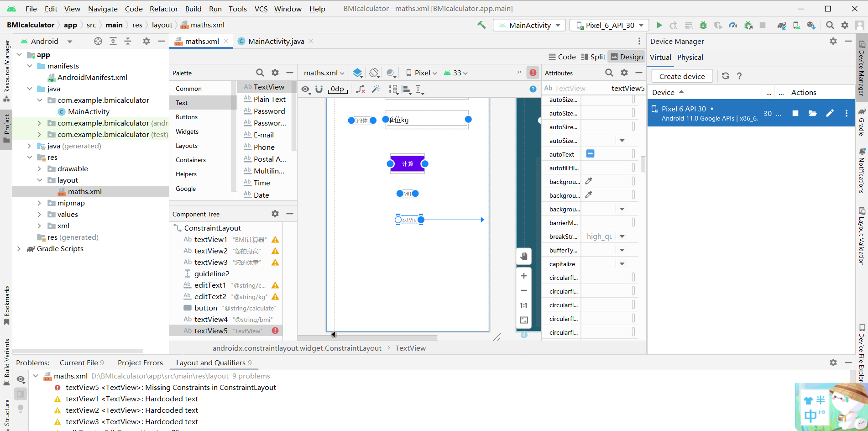Select the Buttons palette category

click(x=187, y=117)
